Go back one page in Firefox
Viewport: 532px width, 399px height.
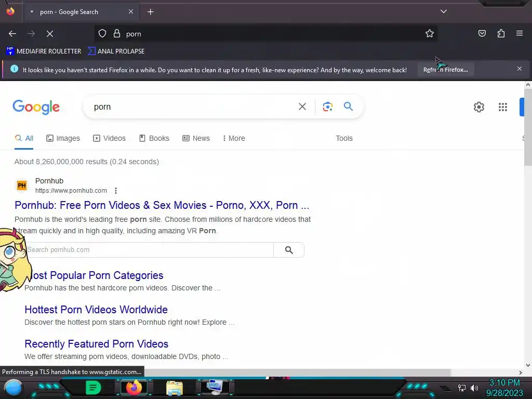tap(12, 34)
